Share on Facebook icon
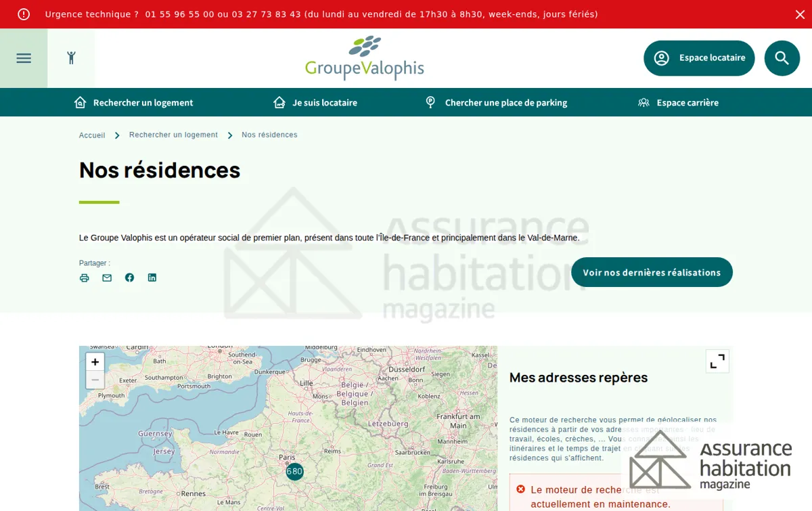This screenshot has width=812, height=511. pyautogui.click(x=129, y=277)
